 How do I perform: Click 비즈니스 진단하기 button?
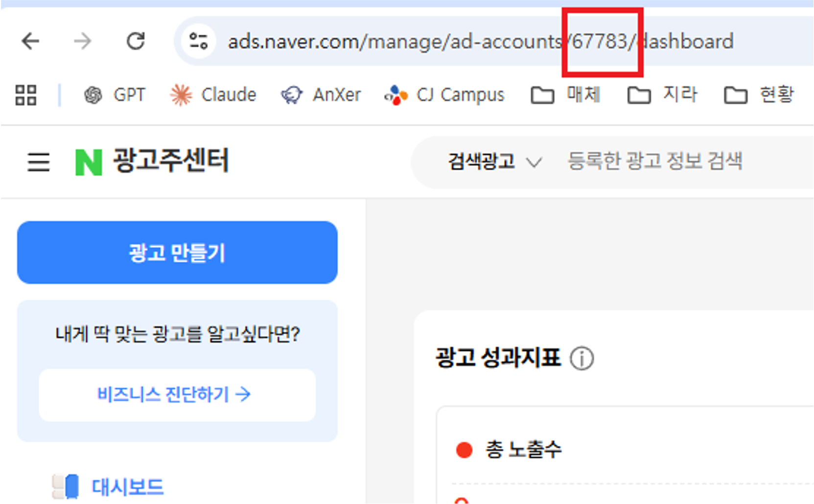click(177, 394)
